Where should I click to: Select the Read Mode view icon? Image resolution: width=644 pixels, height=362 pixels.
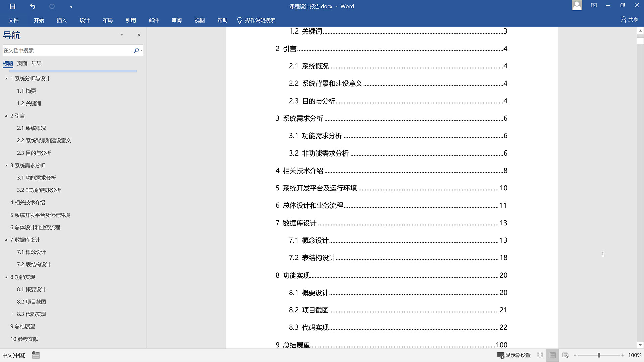pos(540,355)
